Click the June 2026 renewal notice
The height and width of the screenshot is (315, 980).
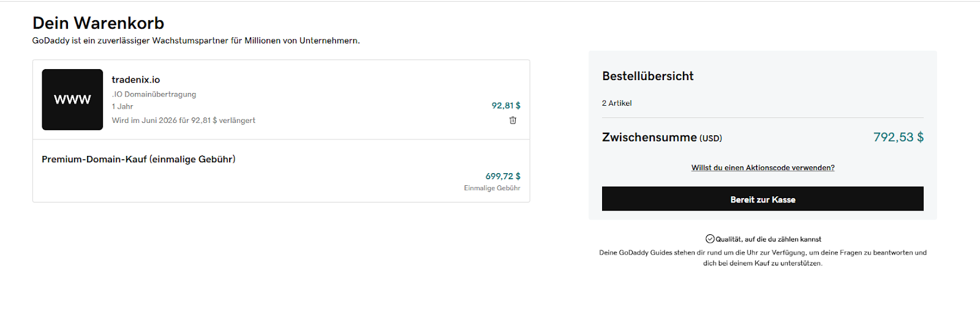click(184, 120)
